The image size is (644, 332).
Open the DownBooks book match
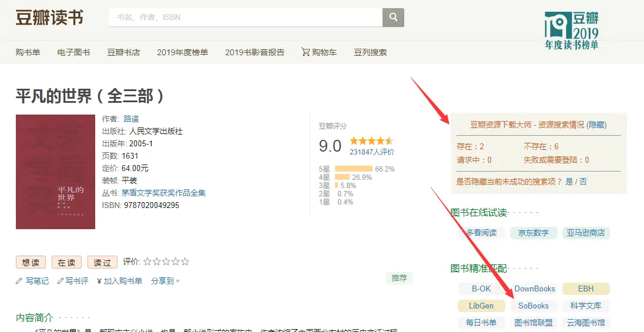click(x=534, y=289)
